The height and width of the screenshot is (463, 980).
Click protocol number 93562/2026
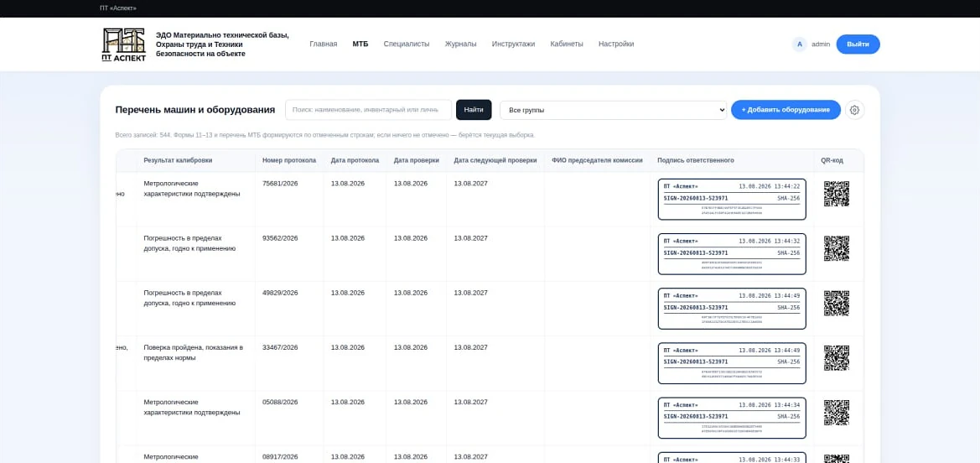[x=280, y=237]
